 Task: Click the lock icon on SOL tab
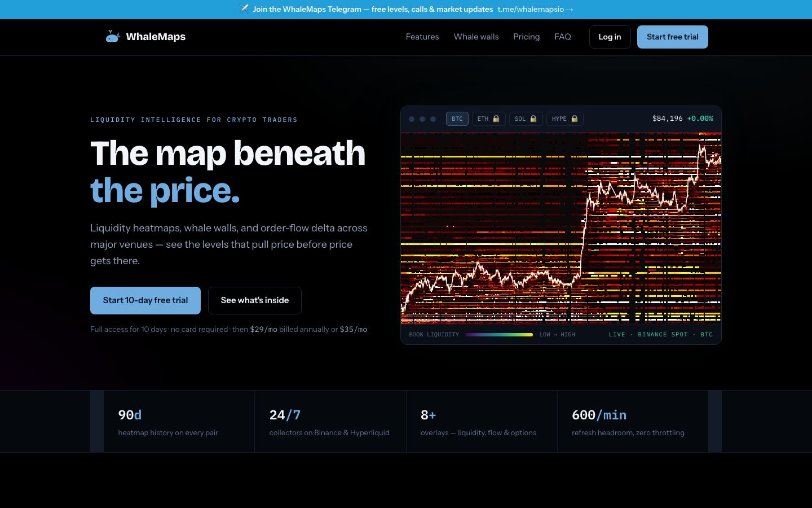tap(533, 119)
